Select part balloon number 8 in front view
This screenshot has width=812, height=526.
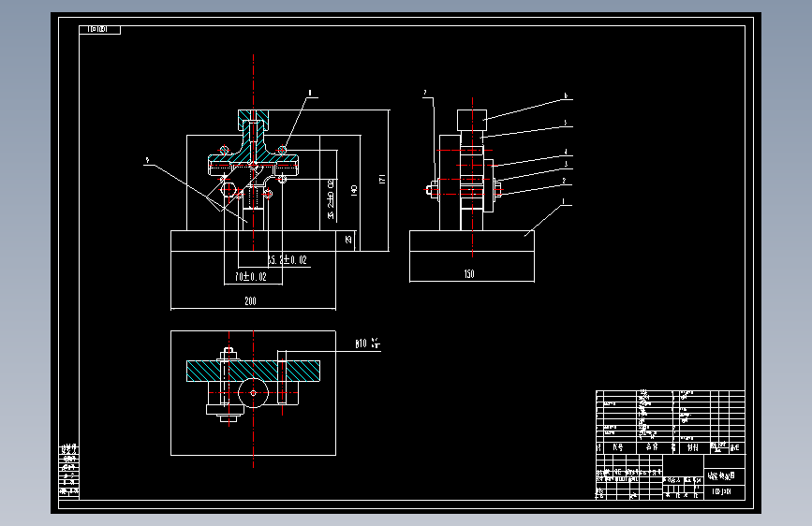pos(310,94)
